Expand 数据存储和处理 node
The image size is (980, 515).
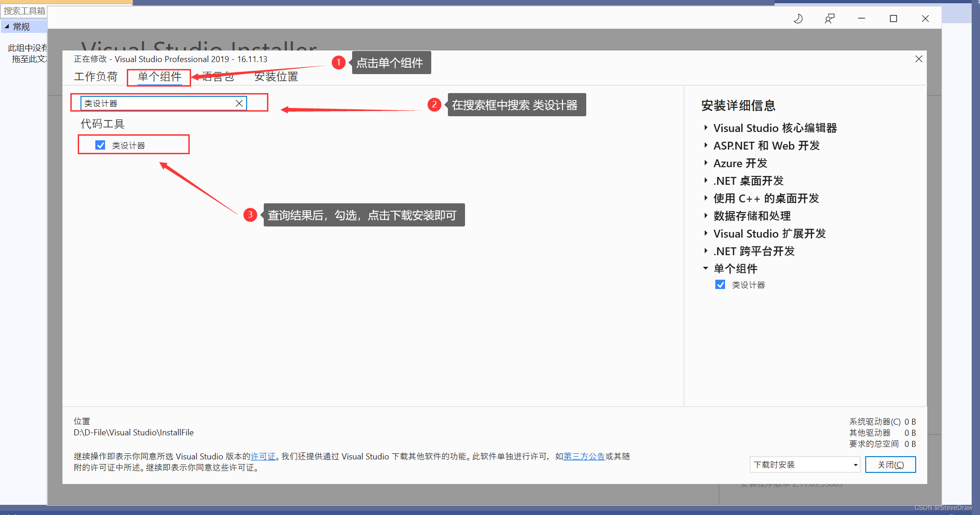(706, 215)
